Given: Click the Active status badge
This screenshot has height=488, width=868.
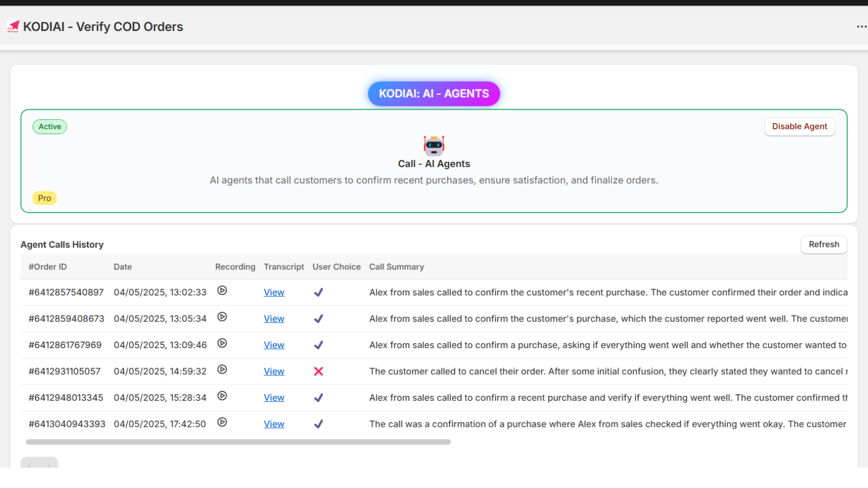Looking at the screenshot, I should 50,127.
